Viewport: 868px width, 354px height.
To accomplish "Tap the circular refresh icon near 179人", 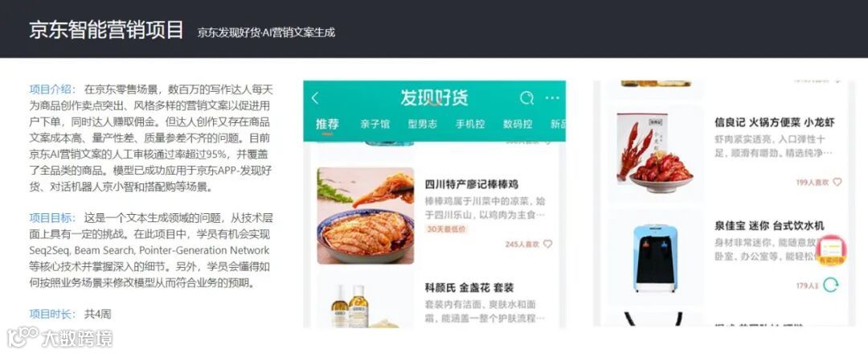I will (830, 285).
